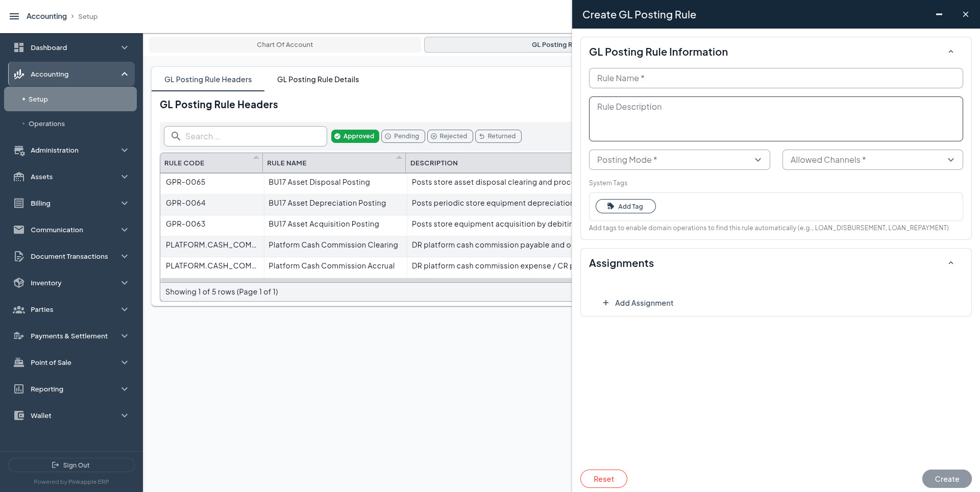Click the Sign Out button
Viewport: 980px width, 492px height.
tap(71, 465)
